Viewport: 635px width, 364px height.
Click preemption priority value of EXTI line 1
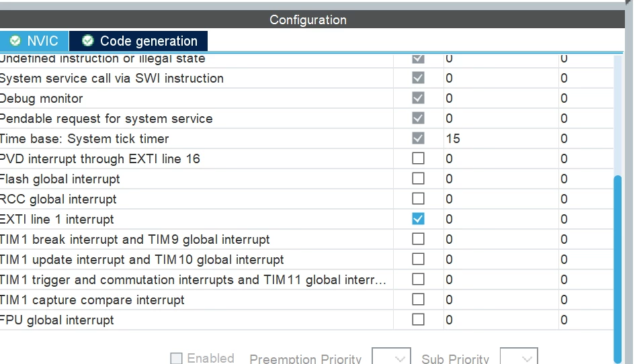(x=449, y=219)
